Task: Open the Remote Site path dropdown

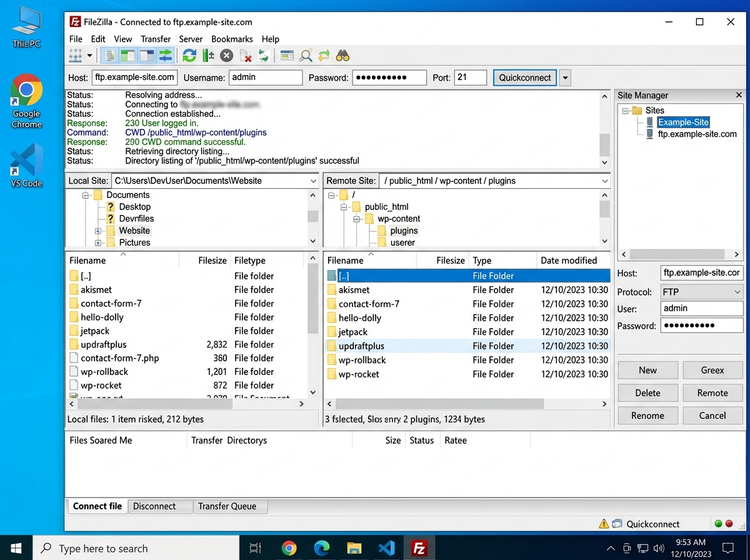Action: tap(604, 181)
